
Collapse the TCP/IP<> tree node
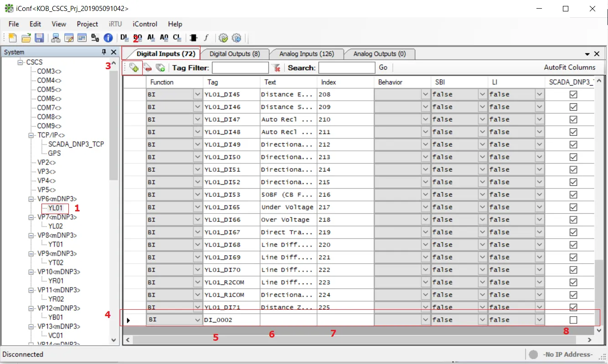pos(31,135)
